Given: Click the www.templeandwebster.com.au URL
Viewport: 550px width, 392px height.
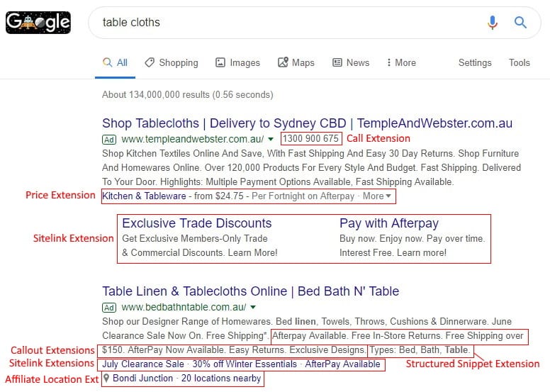Looking at the screenshot, I should click(x=193, y=139).
